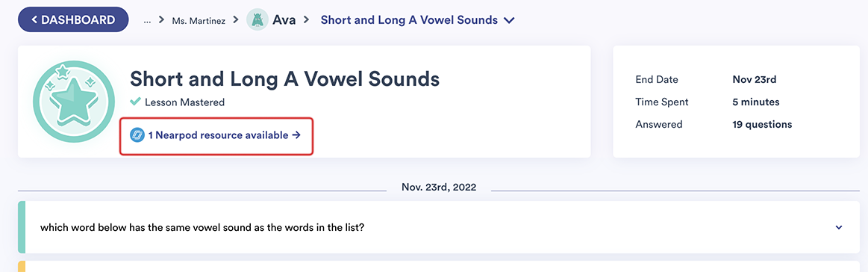Go back to the Dashboard
Viewport: 868px width, 272px height.
(x=73, y=20)
